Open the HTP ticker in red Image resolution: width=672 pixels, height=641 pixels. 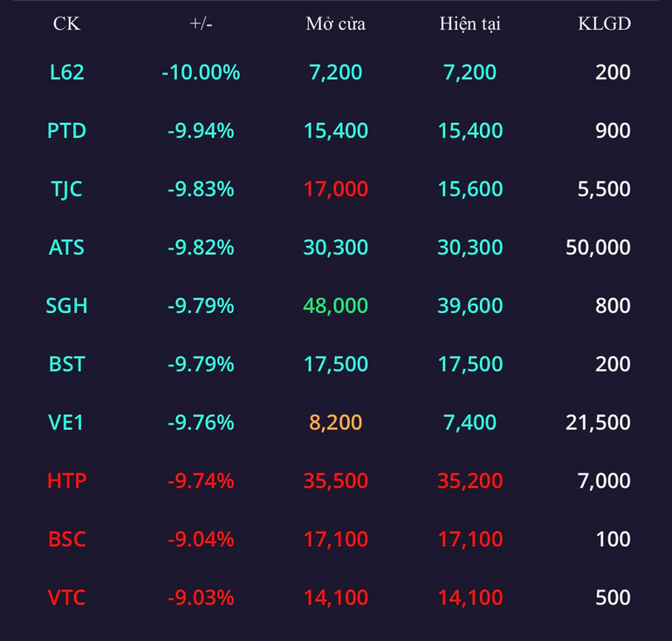[66, 481]
